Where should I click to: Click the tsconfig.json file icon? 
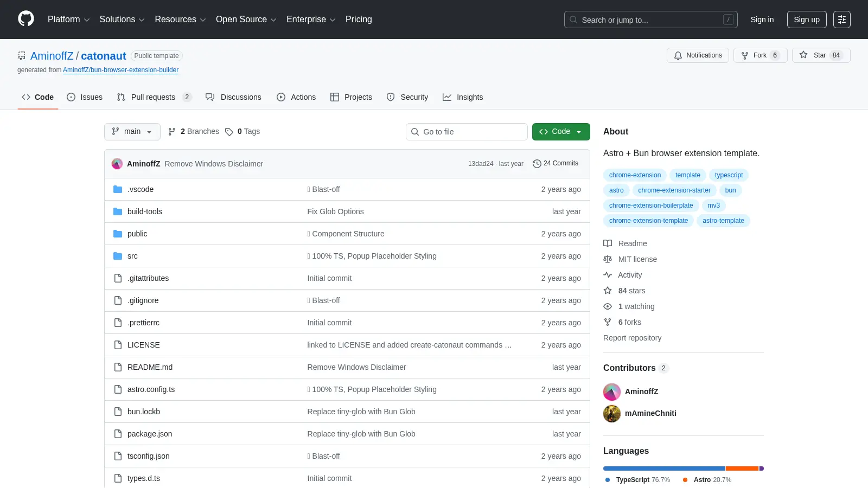point(118,456)
